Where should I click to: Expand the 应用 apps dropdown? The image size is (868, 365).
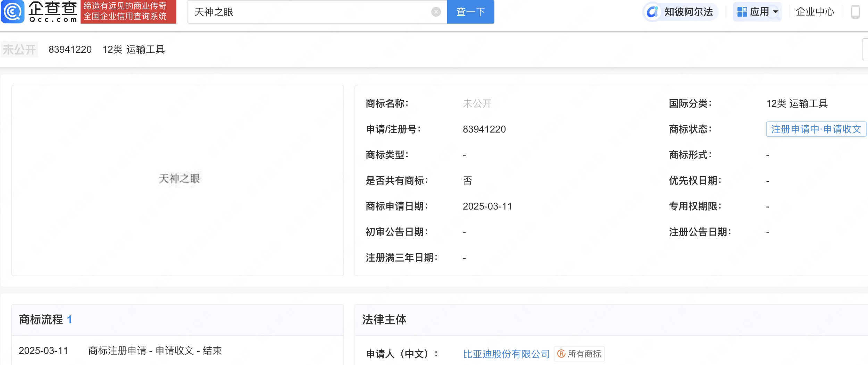(757, 12)
